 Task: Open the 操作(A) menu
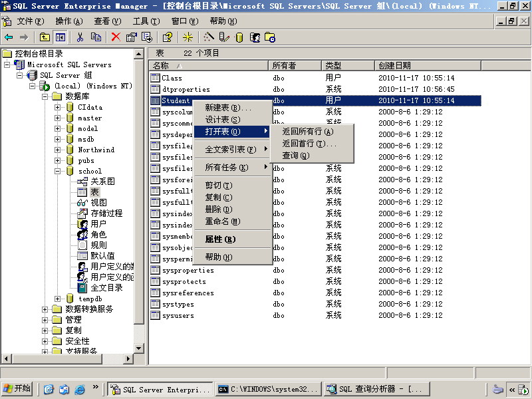tap(69, 21)
